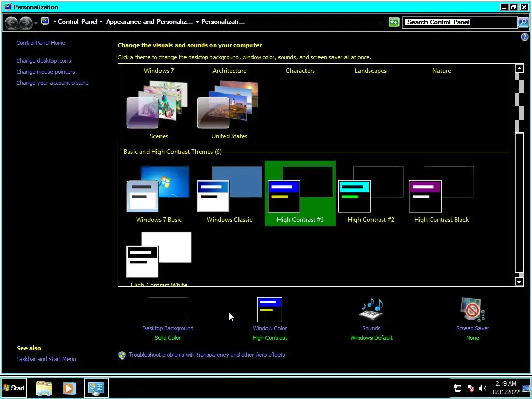Open Change mouse pointers link

[46, 72]
